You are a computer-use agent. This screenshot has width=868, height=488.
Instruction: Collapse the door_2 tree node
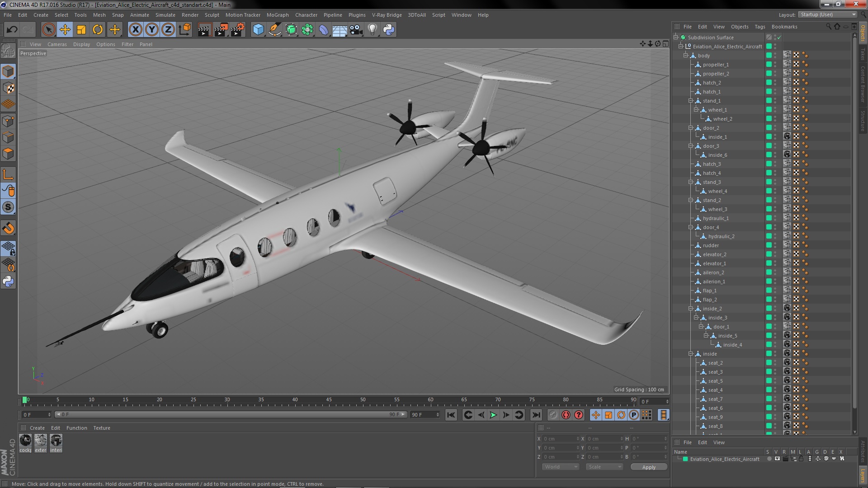click(691, 128)
